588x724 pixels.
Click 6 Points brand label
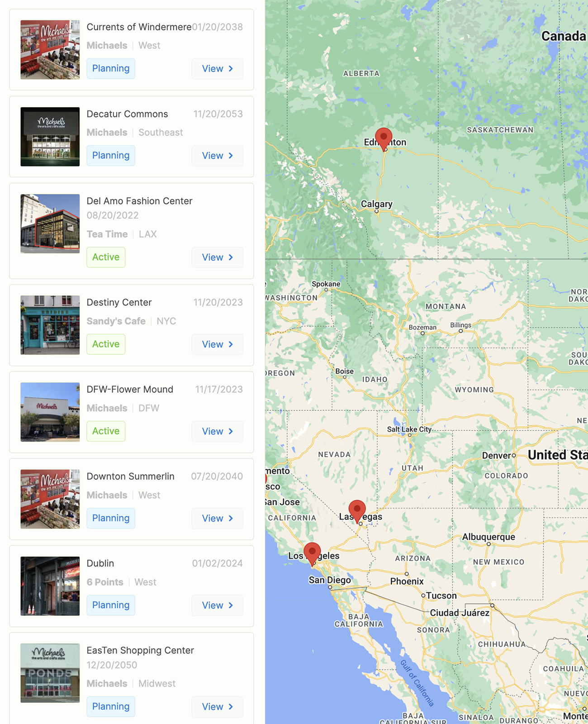point(105,582)
